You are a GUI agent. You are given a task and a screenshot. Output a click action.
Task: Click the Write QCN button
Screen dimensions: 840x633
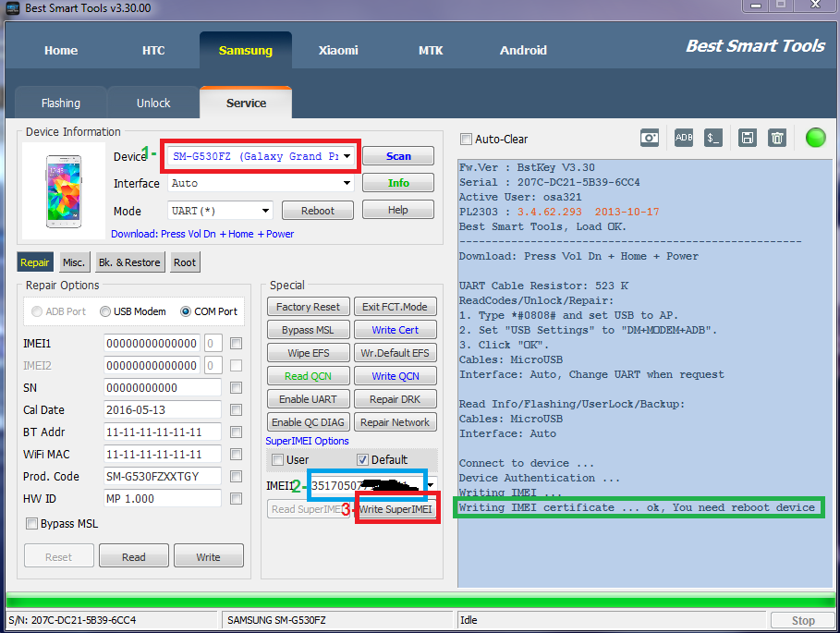pos(395,376)
